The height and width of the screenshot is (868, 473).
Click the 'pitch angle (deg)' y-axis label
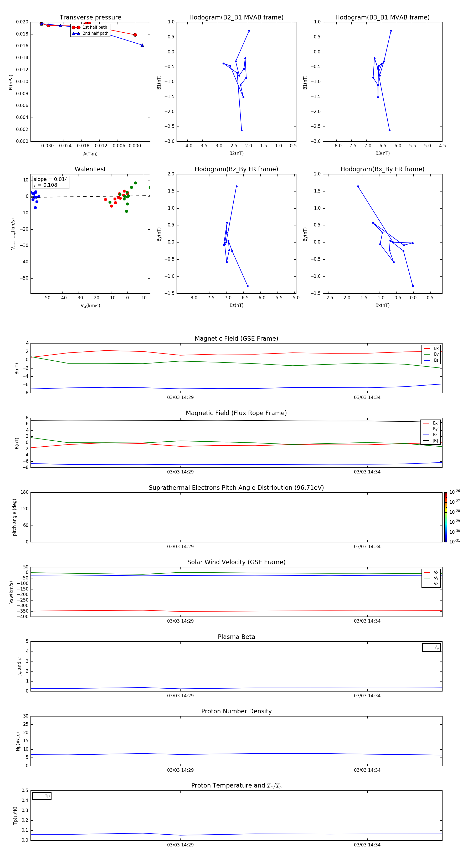[x=14, y=517]
